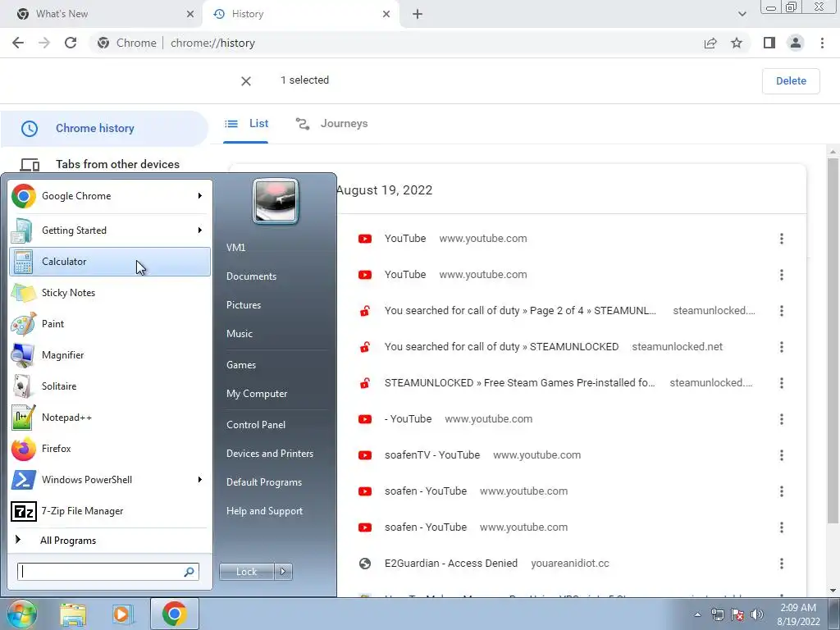Viewport: 840px width, 630px height.
Task: Open File Explorer from taskbar
Action: coord(73,614)
